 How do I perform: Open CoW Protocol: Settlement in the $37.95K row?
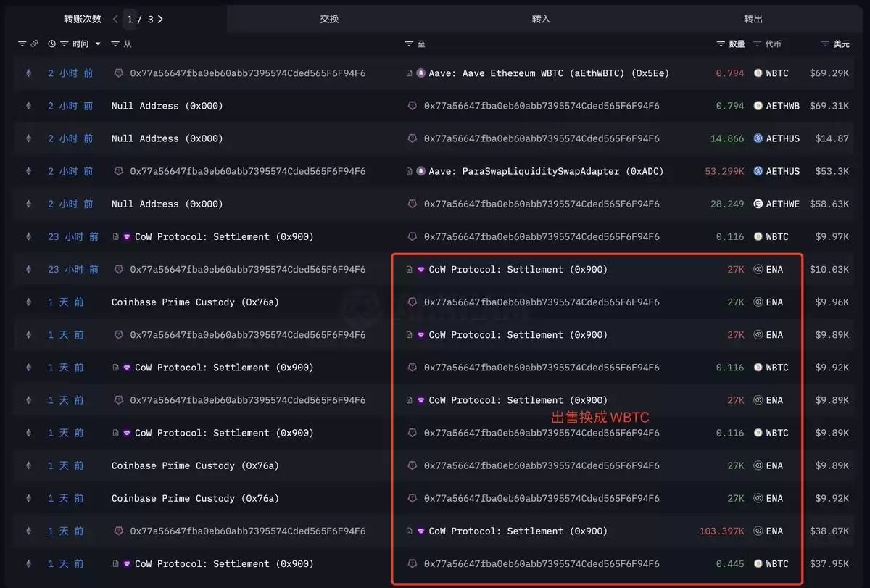pos(224,563)
